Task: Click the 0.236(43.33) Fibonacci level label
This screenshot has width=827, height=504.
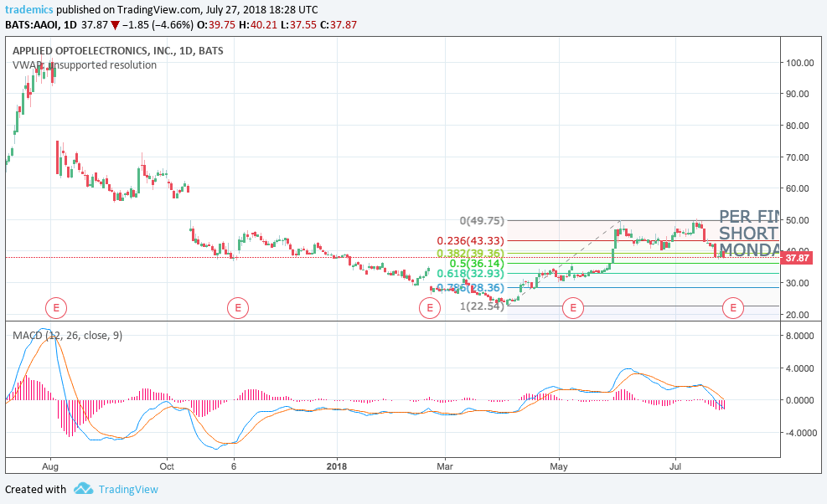Action: [x=470, y=240]
